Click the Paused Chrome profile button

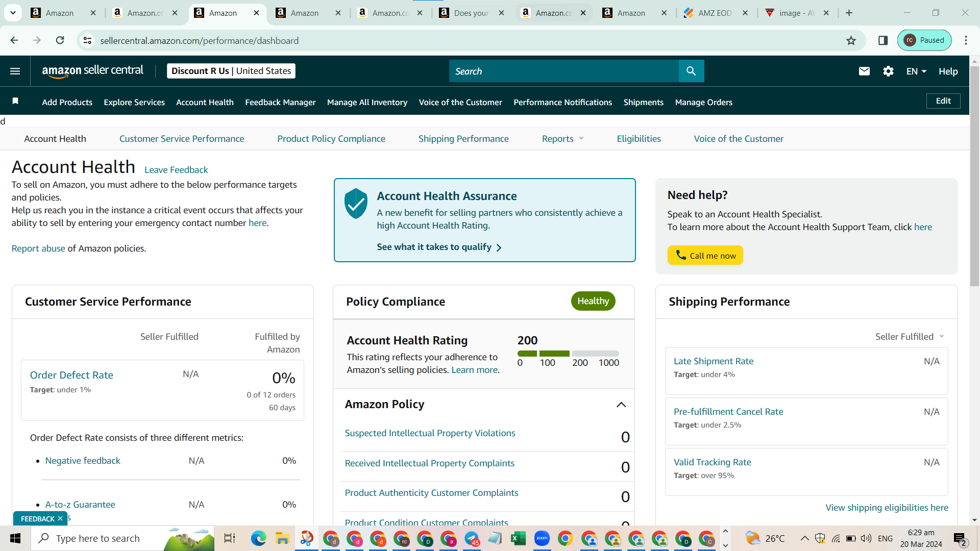pos(924,40)
